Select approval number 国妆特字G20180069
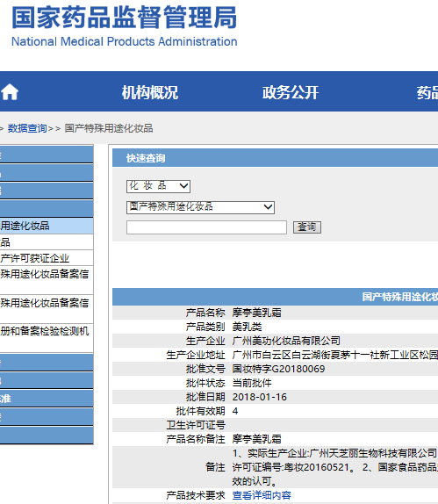This screenshot has width=438, height=504. (278, 369)
